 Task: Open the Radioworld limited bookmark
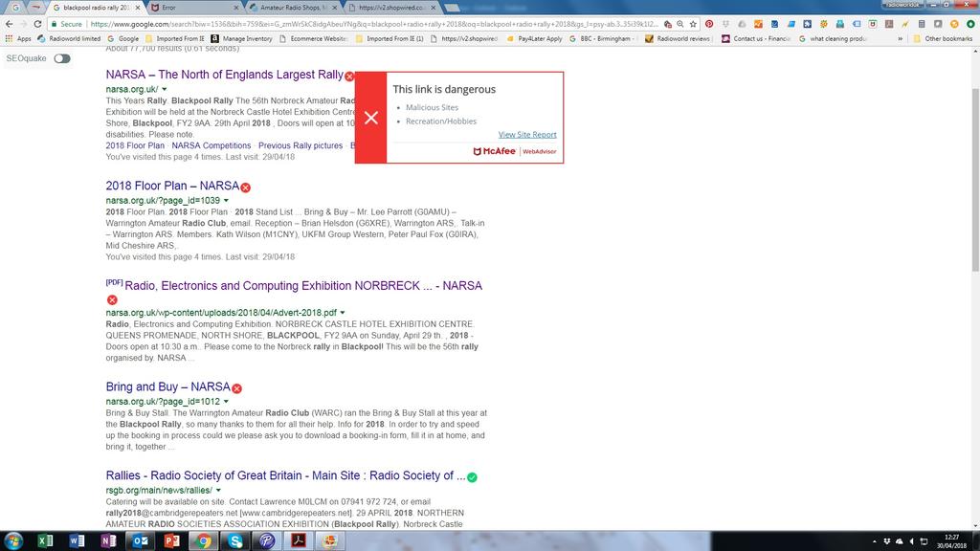[69, 38]
